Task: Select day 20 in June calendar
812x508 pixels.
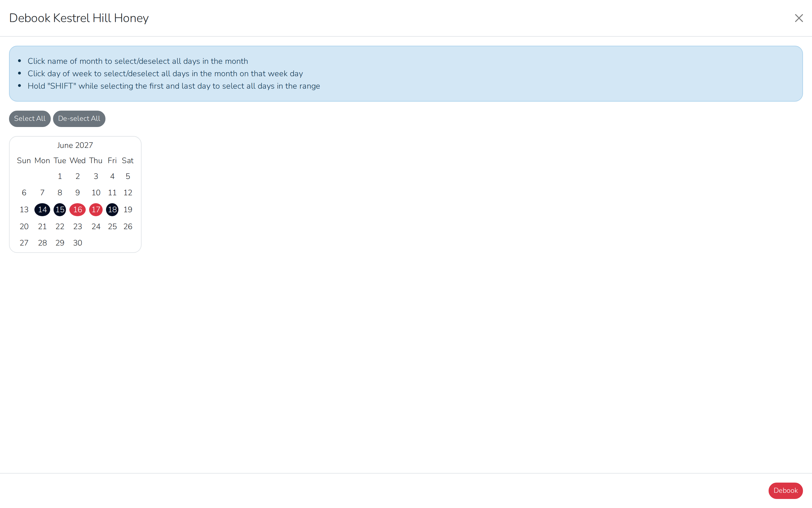Action: (24, 227)
